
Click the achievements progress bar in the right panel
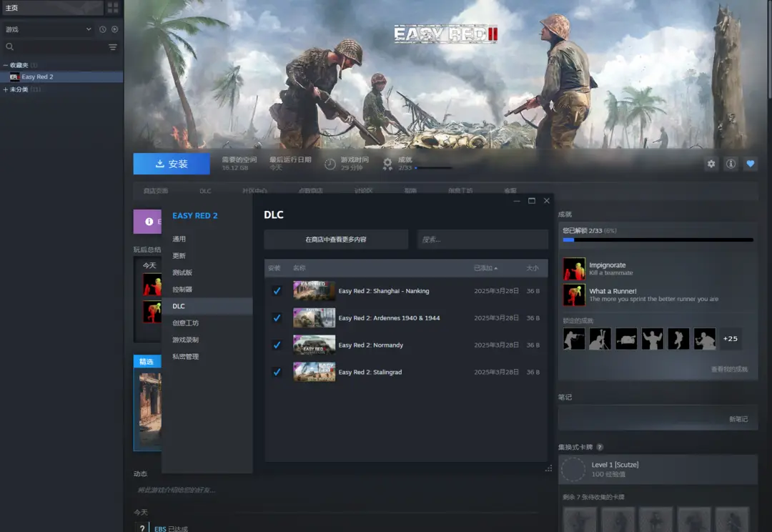click(658, 240)
